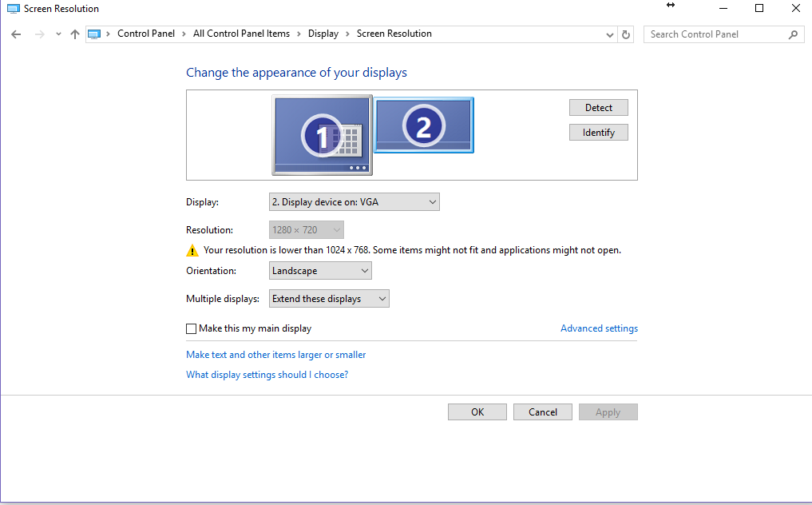Click the search magnifier icon
The height and width of the screenshot is (505, 812).
tap(792, 34)
